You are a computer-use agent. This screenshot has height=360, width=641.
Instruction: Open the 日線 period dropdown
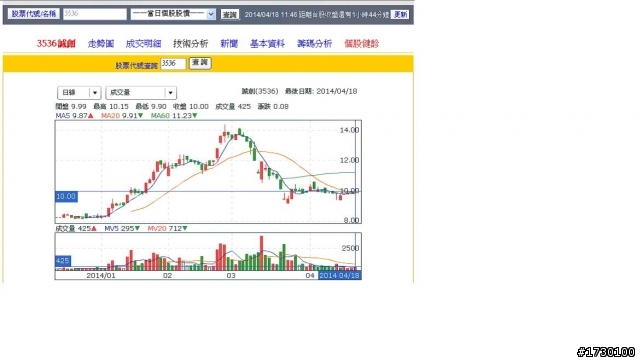[79, 93]
